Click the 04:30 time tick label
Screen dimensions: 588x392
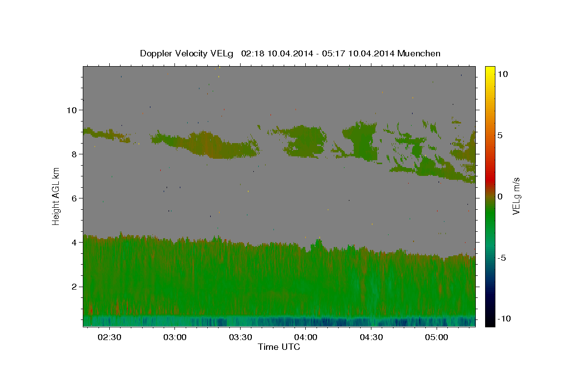tap(371, 338)
